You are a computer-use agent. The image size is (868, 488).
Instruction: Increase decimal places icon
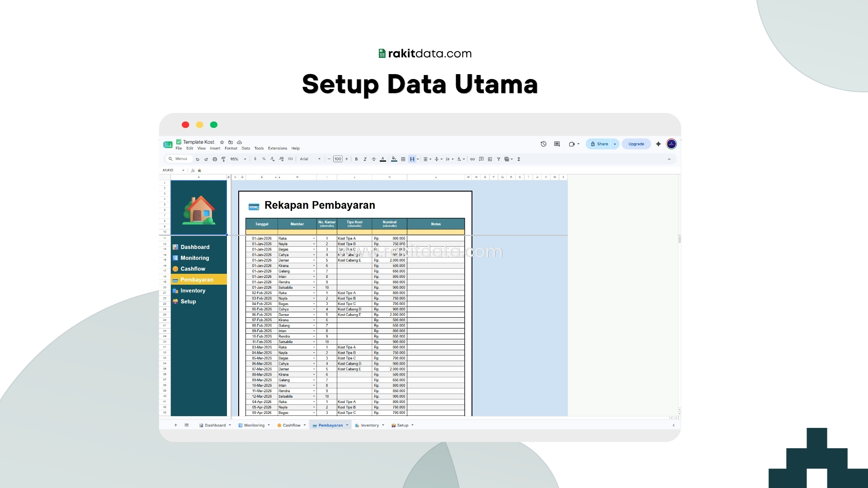click(281, 159)
